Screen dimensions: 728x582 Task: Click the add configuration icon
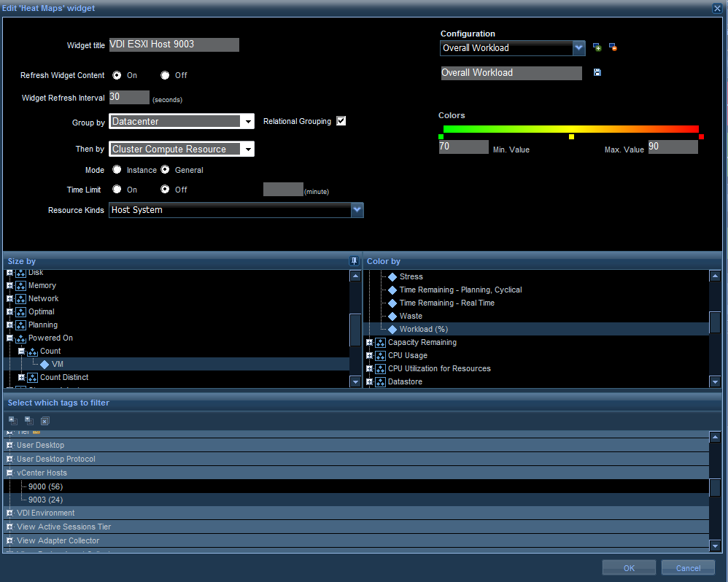click(597, 48)
